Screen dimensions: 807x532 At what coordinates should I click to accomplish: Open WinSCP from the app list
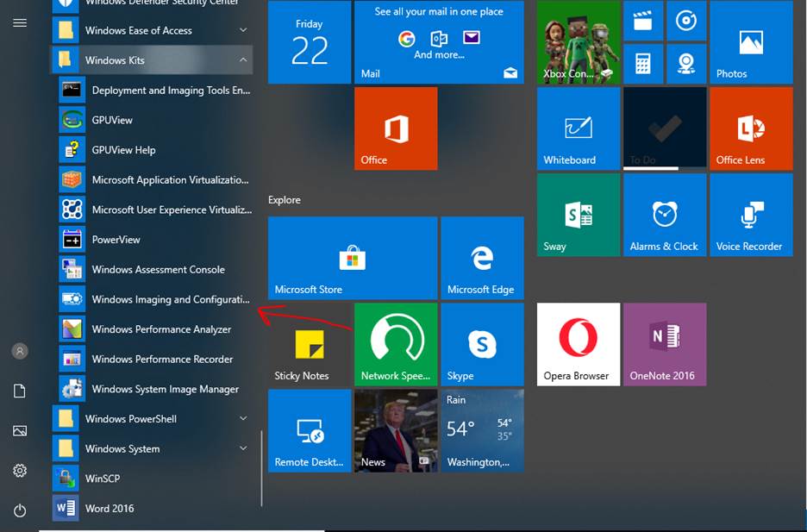click(152, 479)
